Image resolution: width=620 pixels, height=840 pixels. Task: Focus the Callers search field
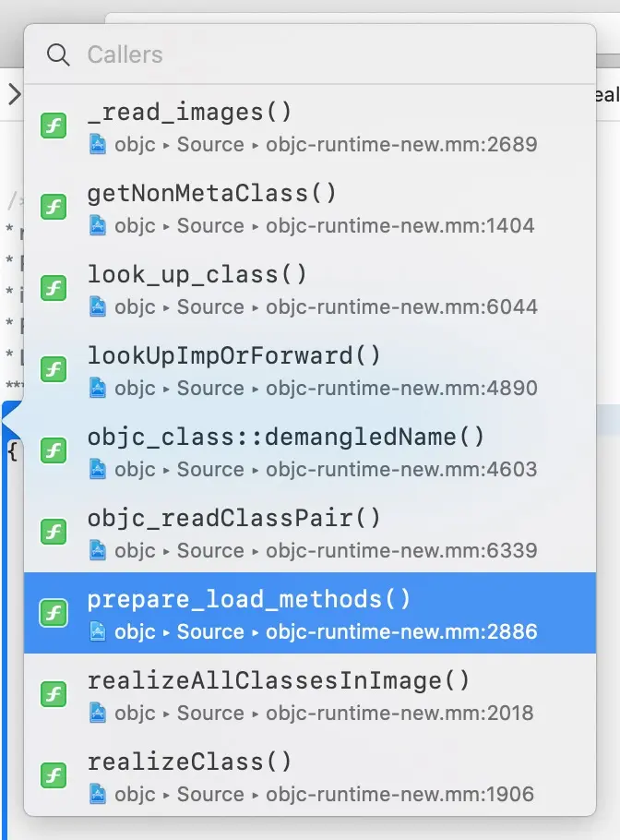[310, 54]
